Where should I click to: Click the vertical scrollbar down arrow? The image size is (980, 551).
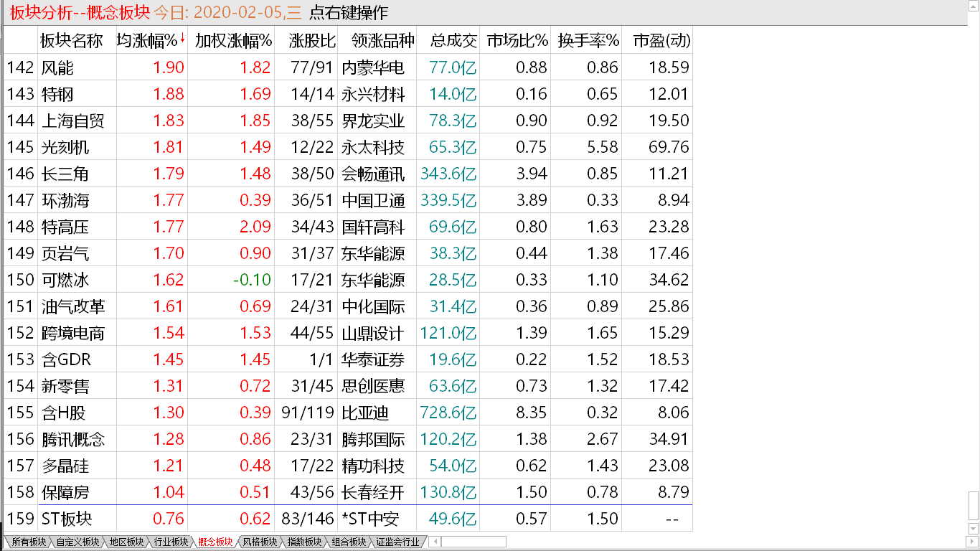pyautogui.click(x=974, y=529)
